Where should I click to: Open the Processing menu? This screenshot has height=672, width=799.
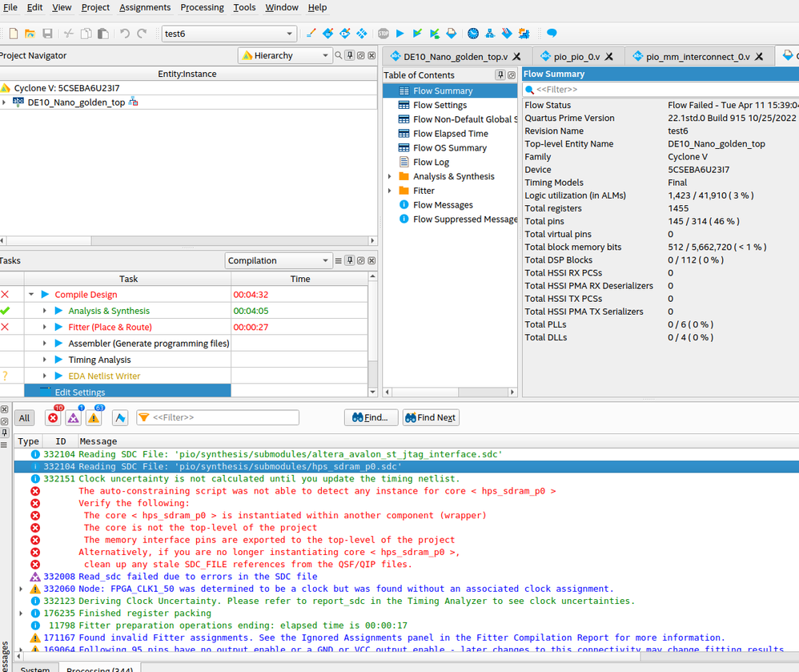click(202, 7)
